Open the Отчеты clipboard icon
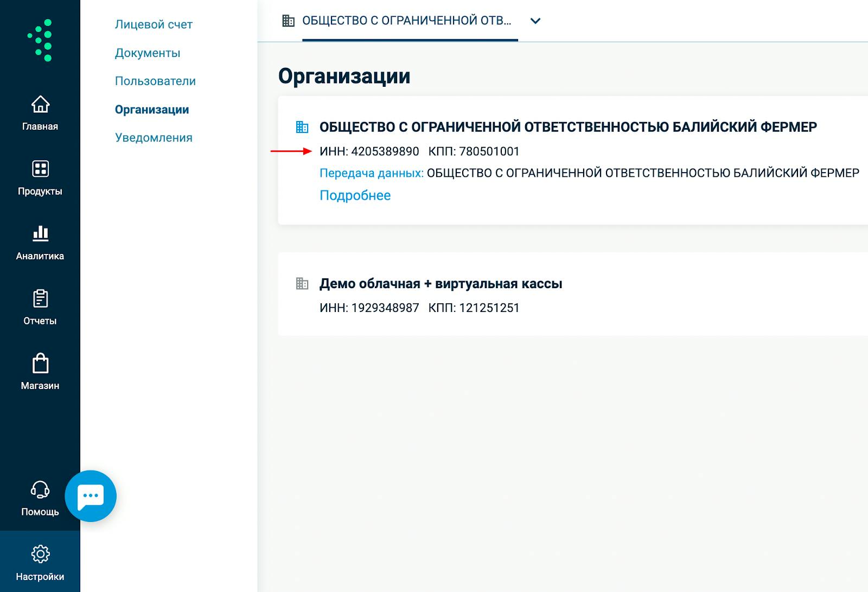The height and width of the screenshot is (592, 868). pos(40,298)
